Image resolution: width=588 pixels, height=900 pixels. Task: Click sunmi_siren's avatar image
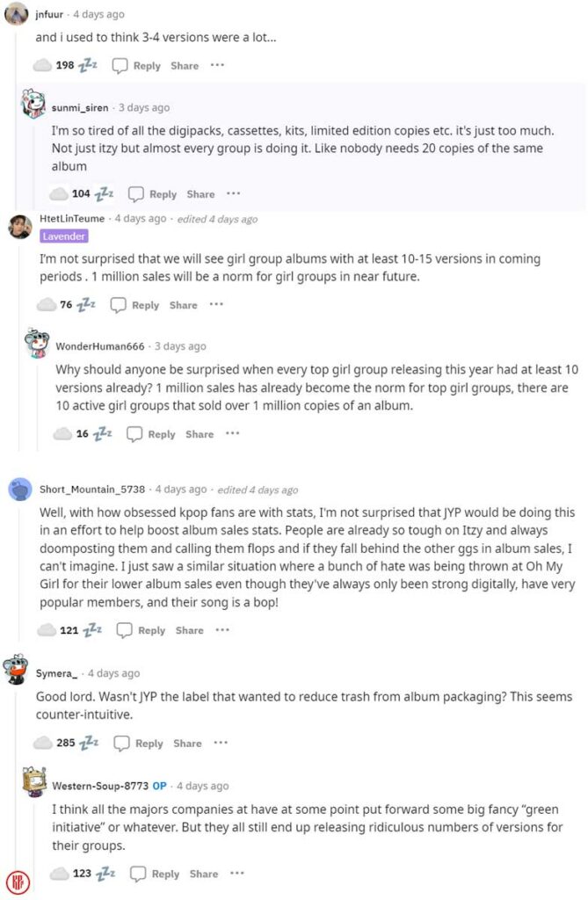click(33, 106)
